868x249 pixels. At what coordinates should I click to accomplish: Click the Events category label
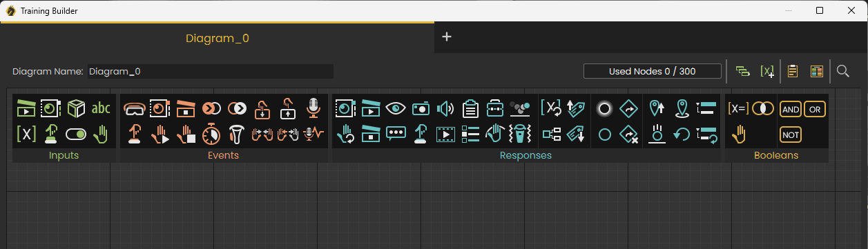tap(223, 155)
